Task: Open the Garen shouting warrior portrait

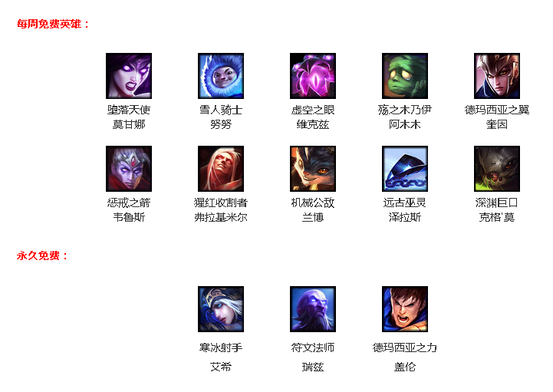Action: pyautogui.click(x=405, y=309)
